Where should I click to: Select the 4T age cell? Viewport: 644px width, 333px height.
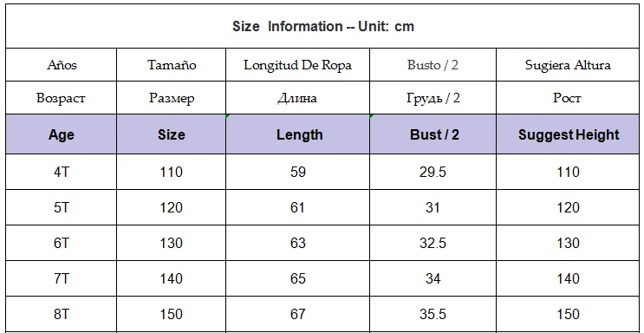coord(62,172)
